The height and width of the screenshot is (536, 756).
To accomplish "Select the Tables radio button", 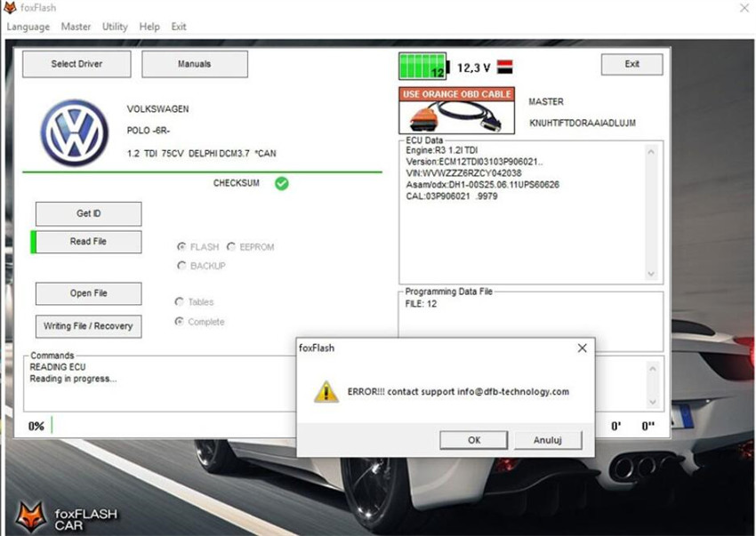I will pyautogui.click(x=180, y=301).
